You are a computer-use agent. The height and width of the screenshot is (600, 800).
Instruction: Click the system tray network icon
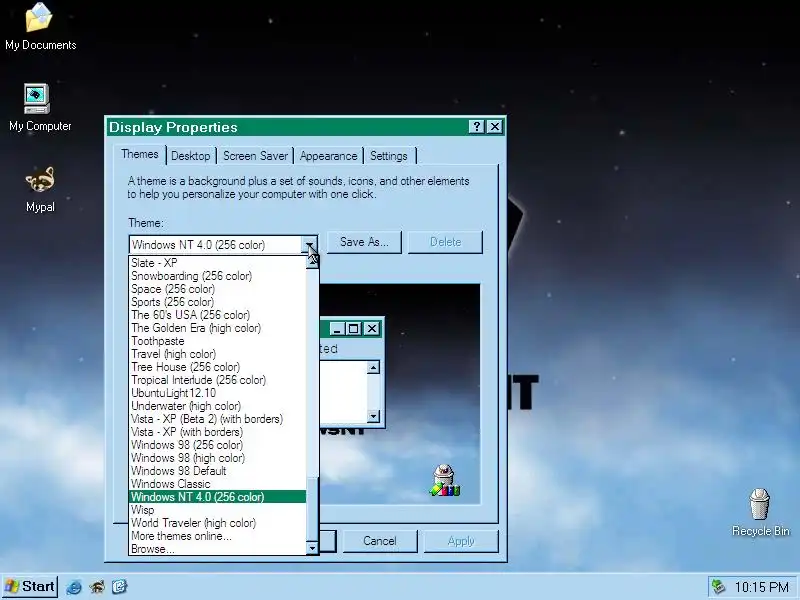pos(718,587)
